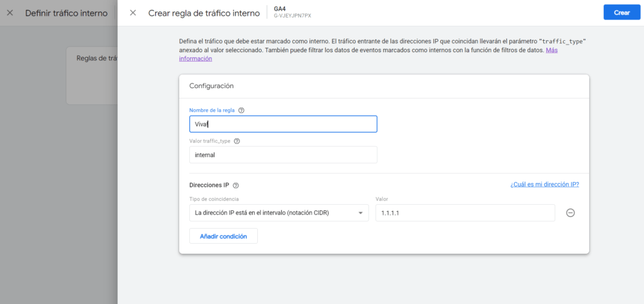Click the Crear button

point(622,13)
